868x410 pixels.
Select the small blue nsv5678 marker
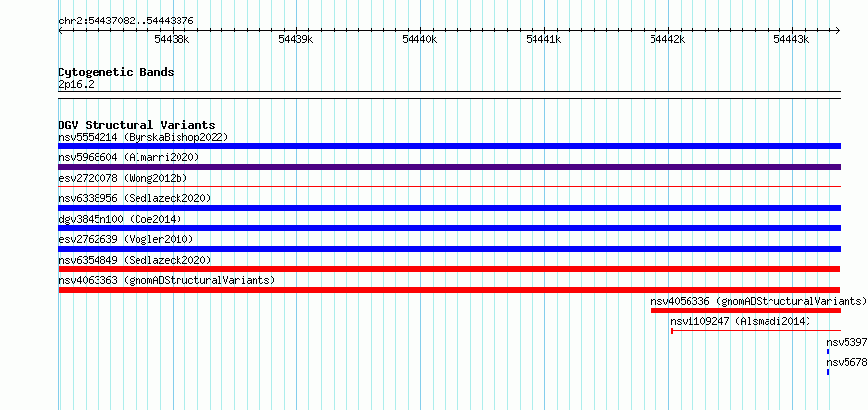(x=828, y=372)
